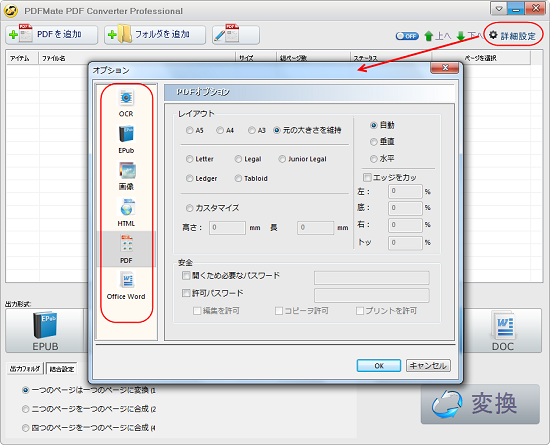
Task: Open the EPub options section
Action: [x=126, y=140]
